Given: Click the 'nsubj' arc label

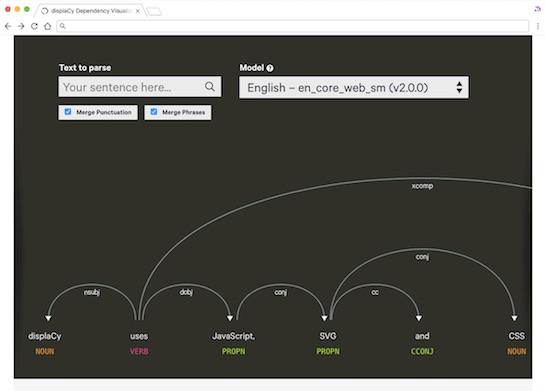Looking at the screenshot, I should 92,292.
